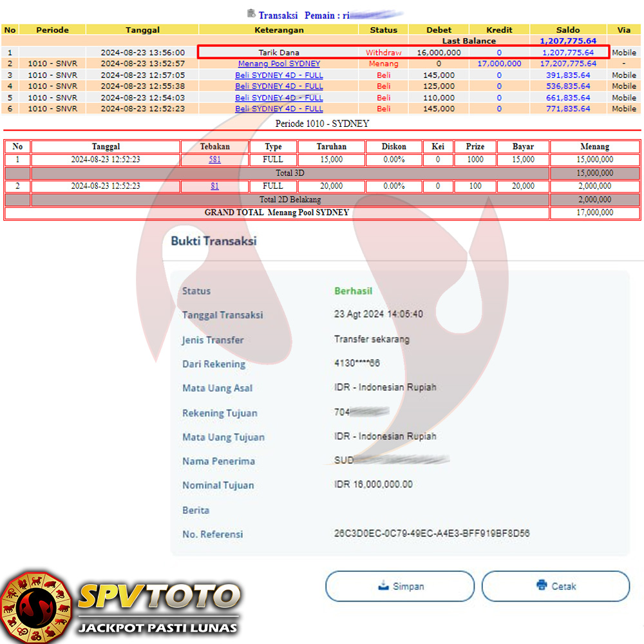Click the Saldo column header
644x644 pixels.
pos(568,30)
